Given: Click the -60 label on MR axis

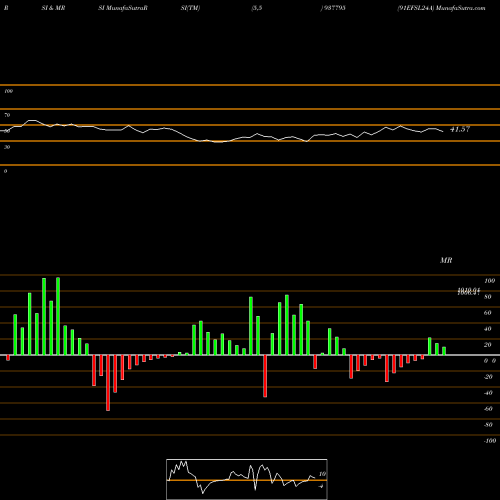Looking at the screenshot, I should point(488,409).
